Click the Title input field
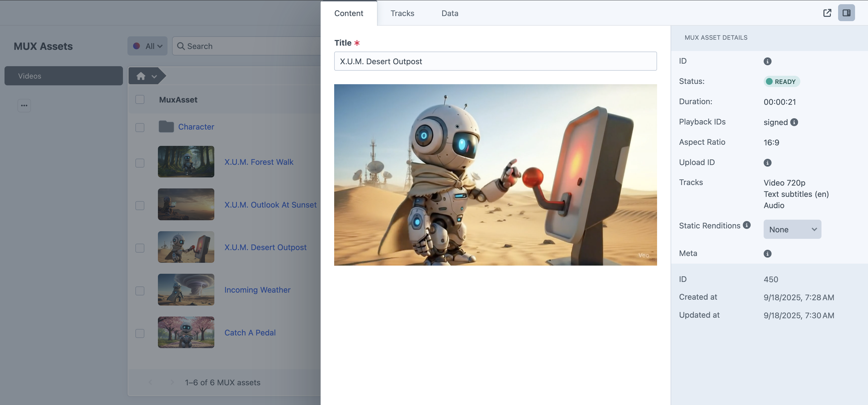 495,61
